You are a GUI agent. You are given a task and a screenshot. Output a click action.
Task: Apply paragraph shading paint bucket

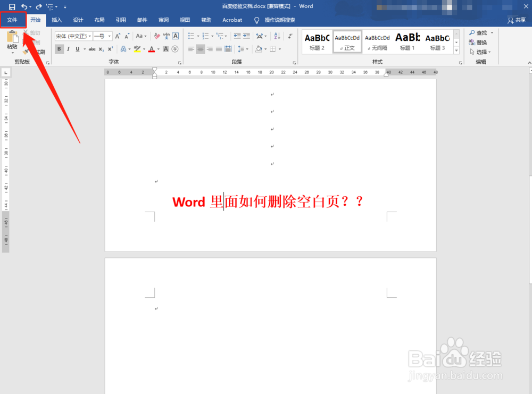click(259, 49)
